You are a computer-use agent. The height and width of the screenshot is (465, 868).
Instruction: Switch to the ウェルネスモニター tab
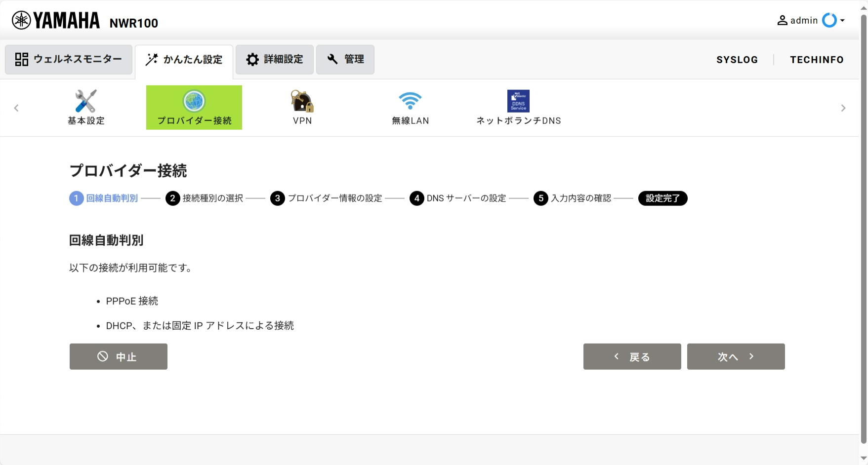tap(69, 60)
